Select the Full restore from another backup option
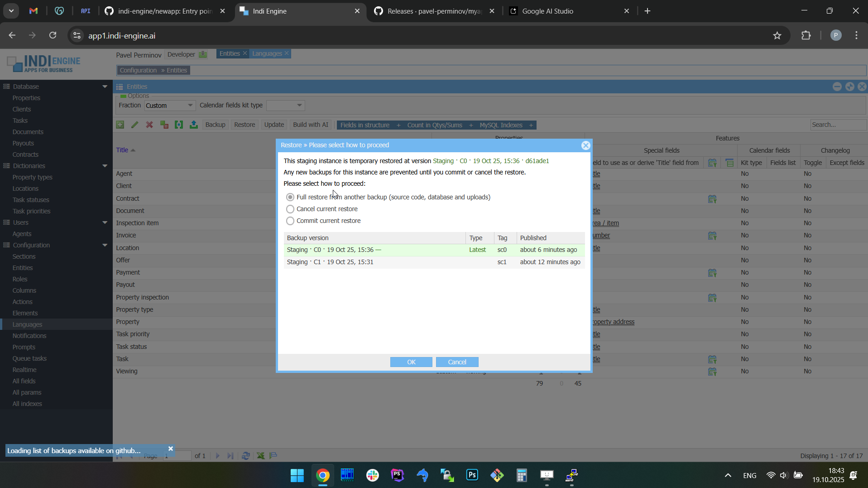 290,198
